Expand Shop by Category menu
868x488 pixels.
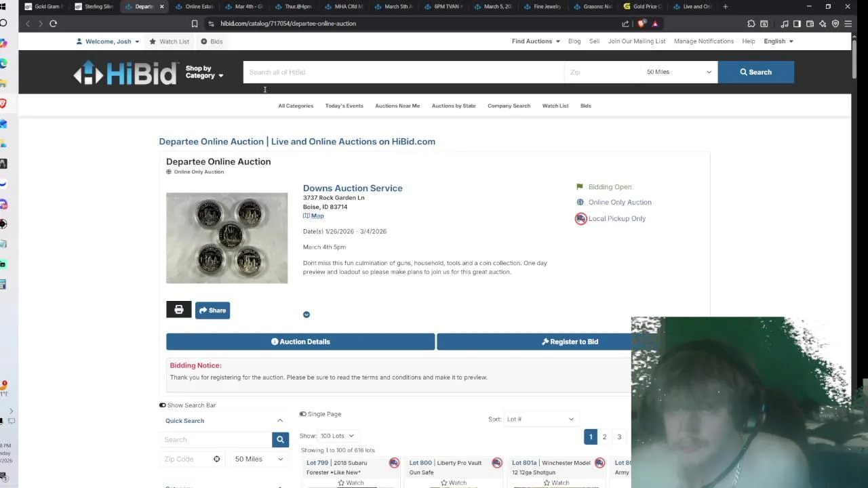pyautogui.click(x=204, y=72)
